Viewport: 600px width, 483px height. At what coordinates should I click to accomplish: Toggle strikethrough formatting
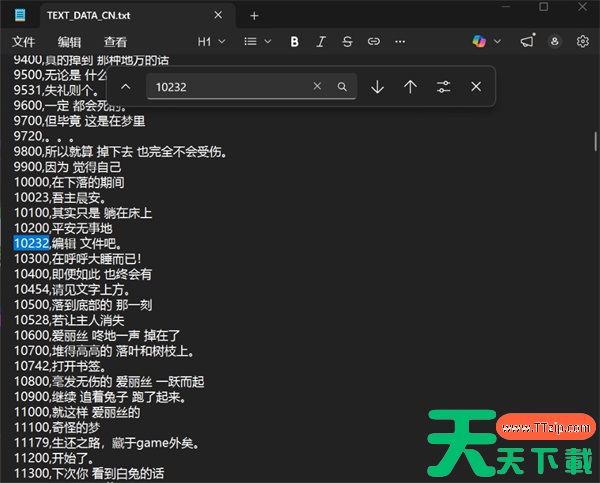[x=347, y=41]
